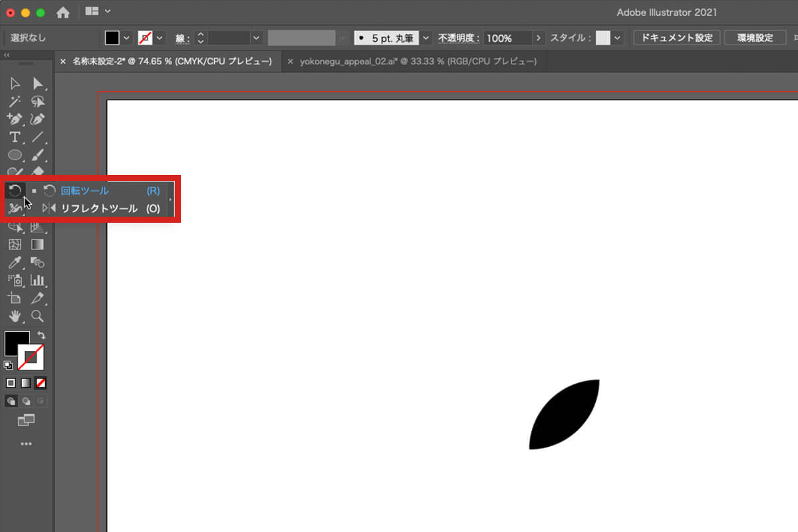Screen dimensions: 798x532
Task: Select the Eyedropper tool
Action: (15, 263)
